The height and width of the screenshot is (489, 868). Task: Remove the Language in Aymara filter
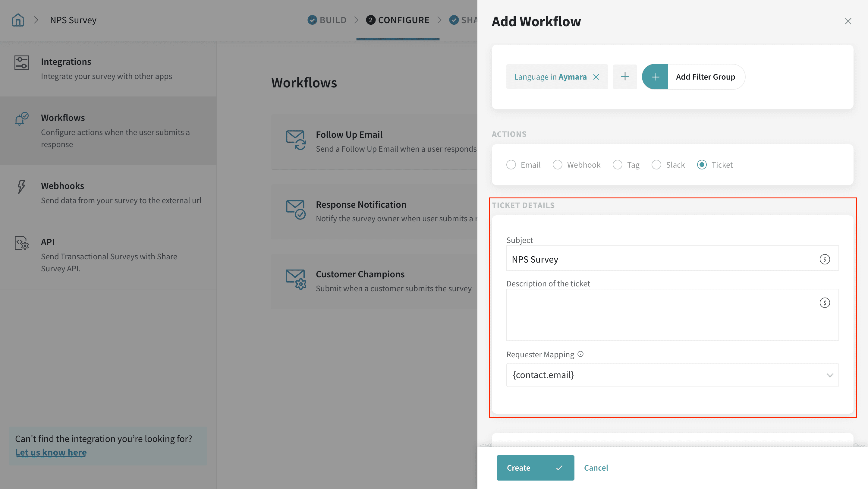[x=596, y=77]
